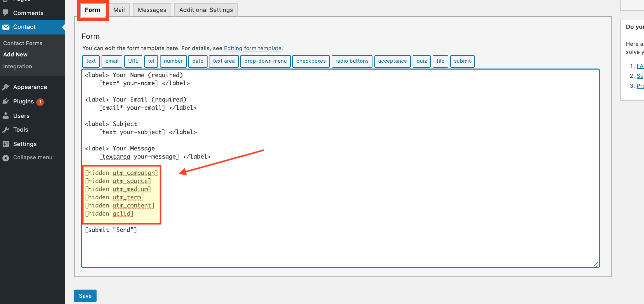Insert a drop-down menu form-tag
This screenshot has height=304, width=644.
click(265, 61)
